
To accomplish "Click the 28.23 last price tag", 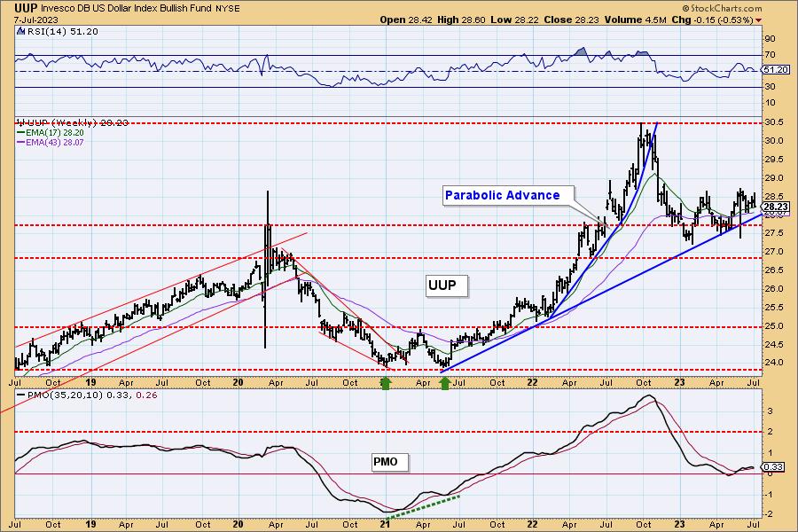I will click(x=776, y=207).
